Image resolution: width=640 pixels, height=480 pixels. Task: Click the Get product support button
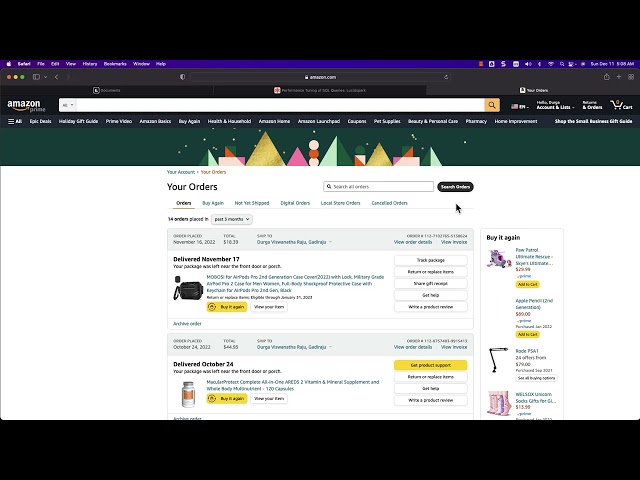(x=431, y=365)
